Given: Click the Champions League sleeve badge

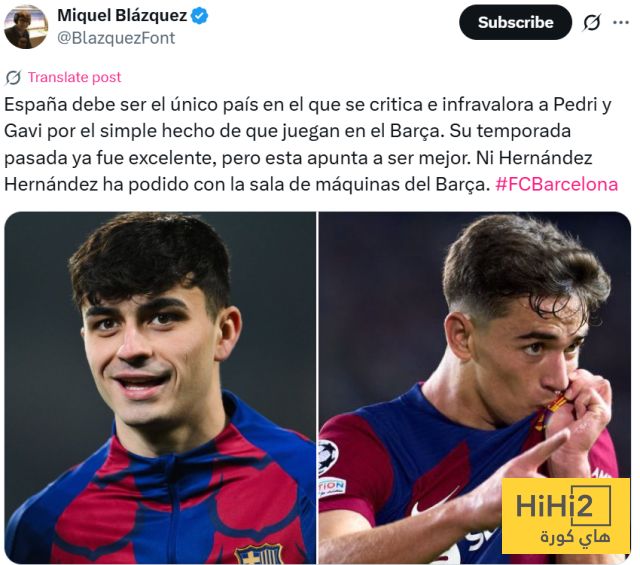Looking at the screenshot, I should [328, 456].
